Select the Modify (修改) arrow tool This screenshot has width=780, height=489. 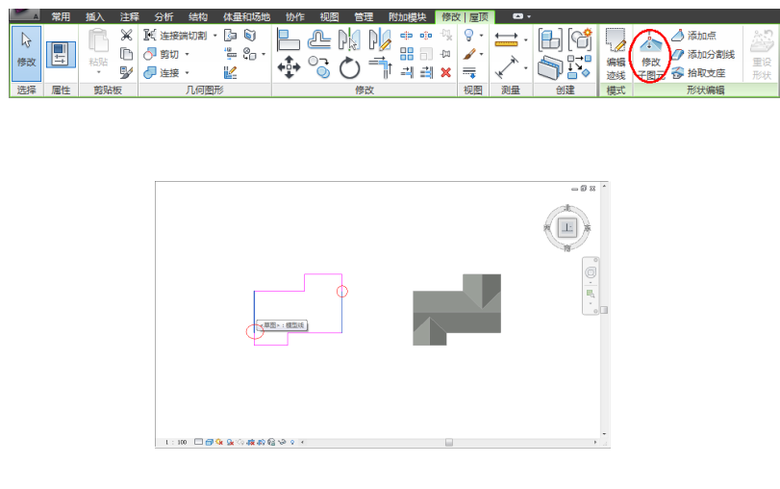coord(26,53)
